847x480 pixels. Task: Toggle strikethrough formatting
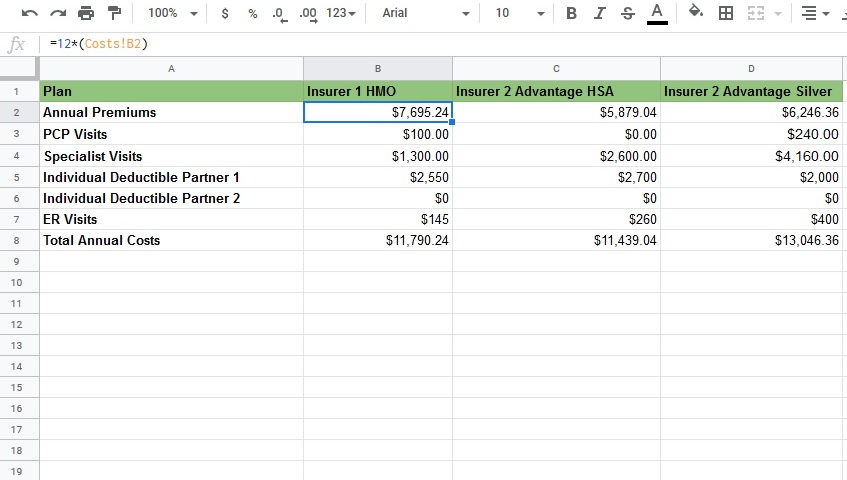click(x=627, y=13)
